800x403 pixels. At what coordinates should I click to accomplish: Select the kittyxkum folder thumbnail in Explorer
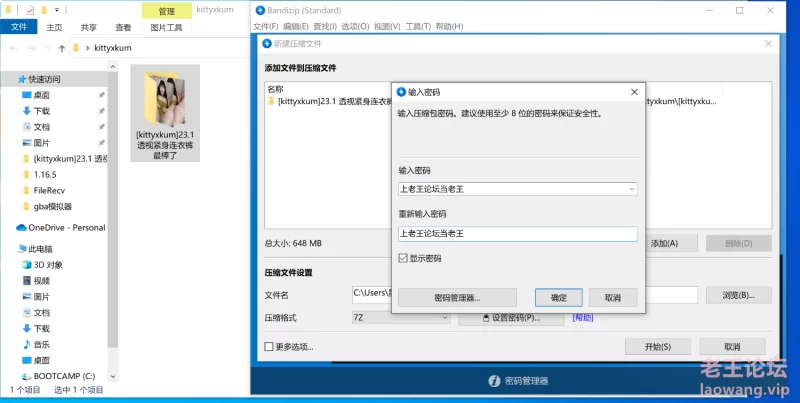coord(165,113)
